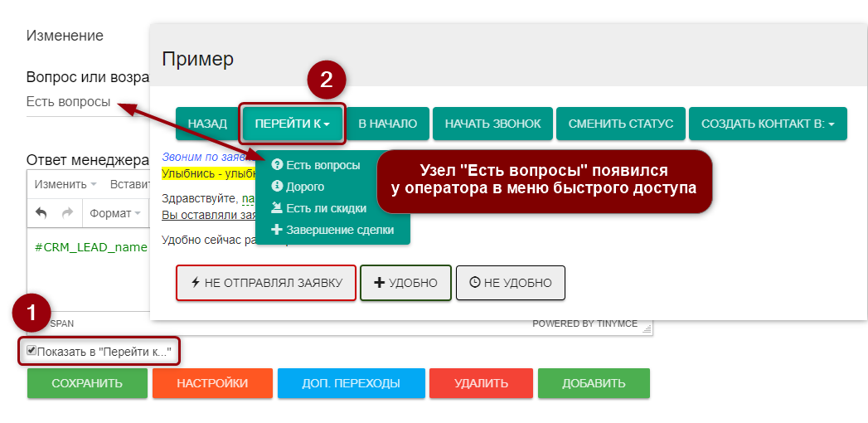Viewport: 868px width, 423px height.
Task: Click the undo arrow in editor toolbar
Action: point(41,213)
